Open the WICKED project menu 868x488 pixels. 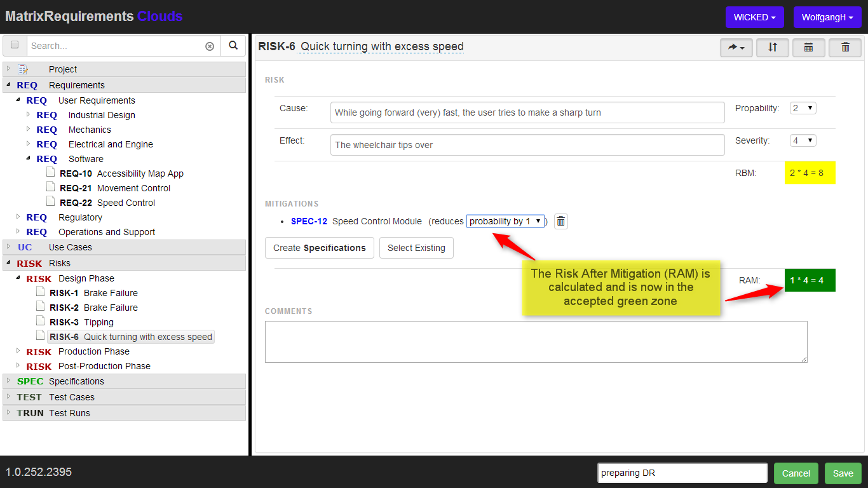click(x=755, y=17)
